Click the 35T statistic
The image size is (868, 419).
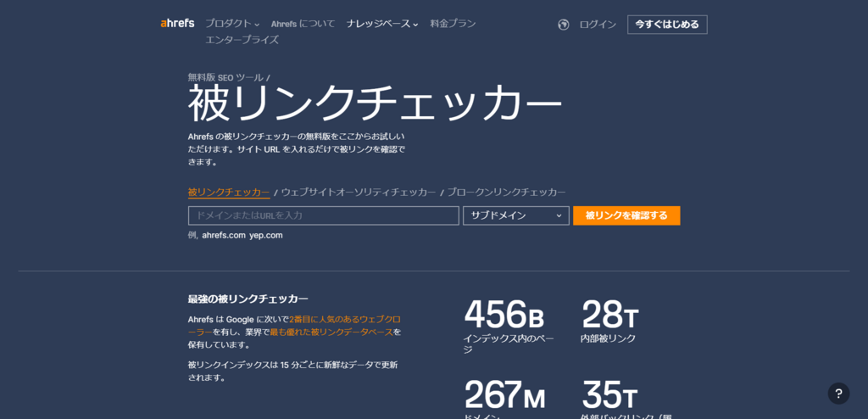pyautogui.click(x=609, y=394)
